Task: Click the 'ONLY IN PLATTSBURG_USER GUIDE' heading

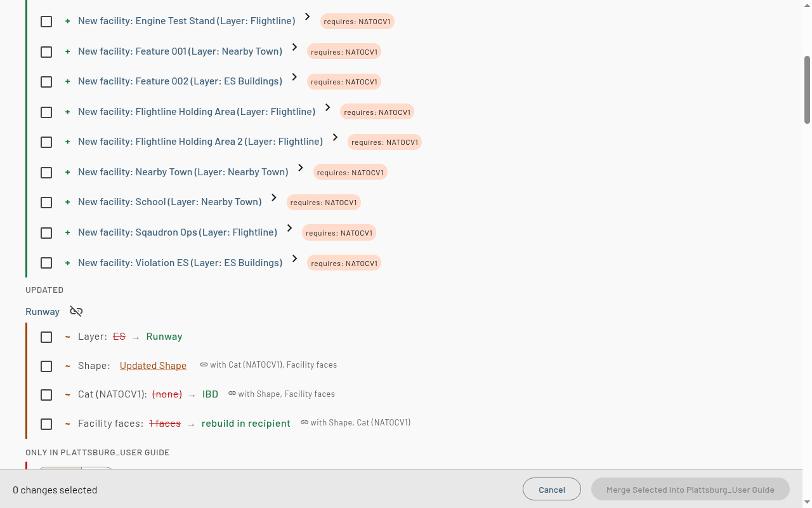Action: pyautogui.click(x=98, y=453)
